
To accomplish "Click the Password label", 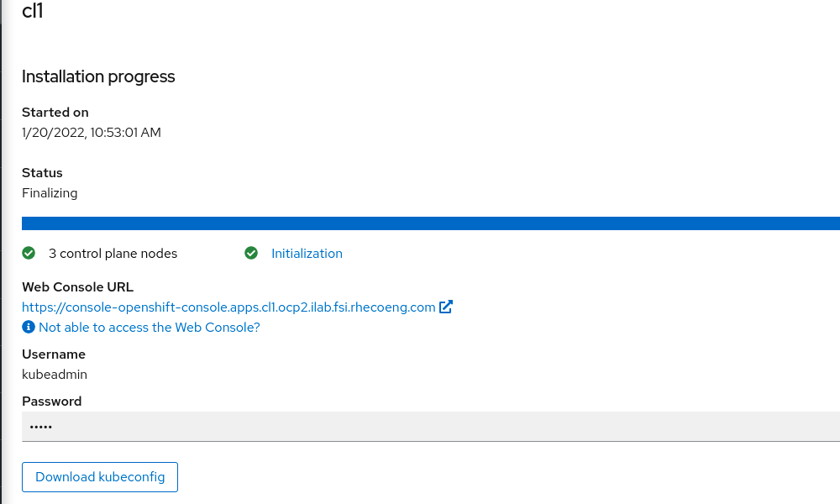I will click(x=52, y=402).
